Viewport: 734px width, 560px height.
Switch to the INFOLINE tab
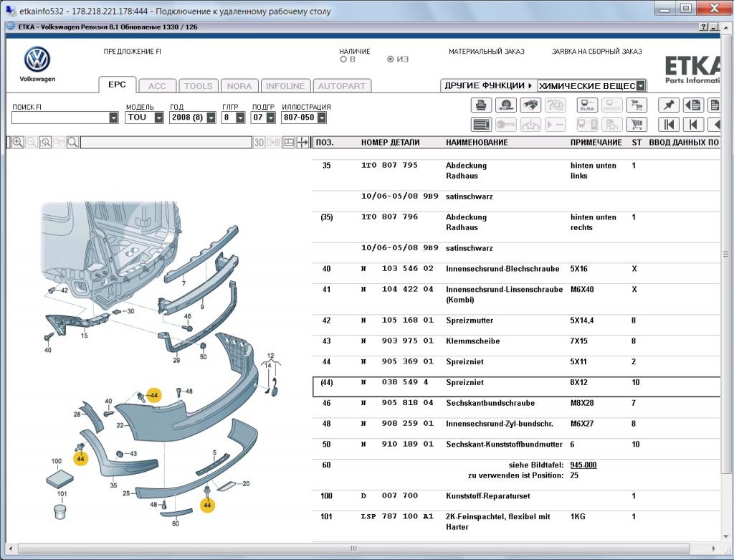(x=285, y=86)
